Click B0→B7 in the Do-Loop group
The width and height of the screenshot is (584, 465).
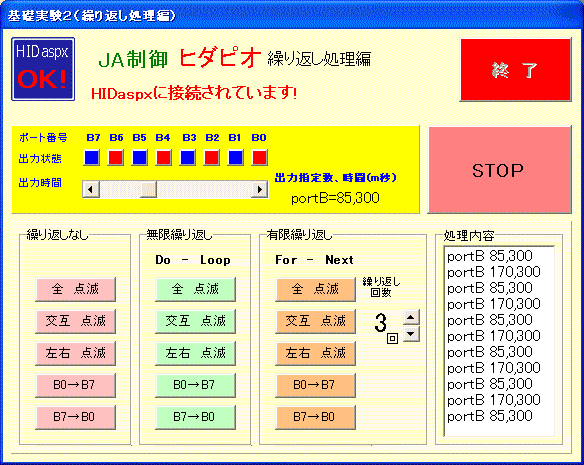click(x=196, y=385)
